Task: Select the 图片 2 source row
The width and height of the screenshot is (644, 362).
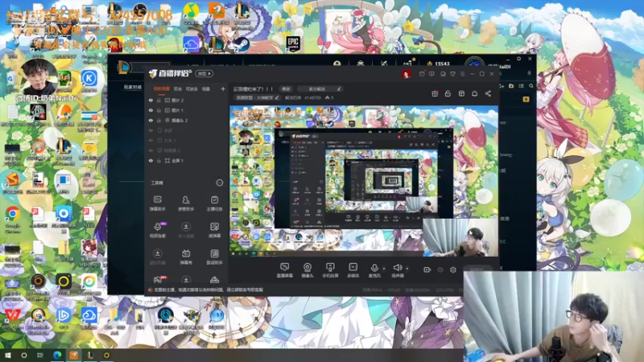Action: [x=187, y=100]
